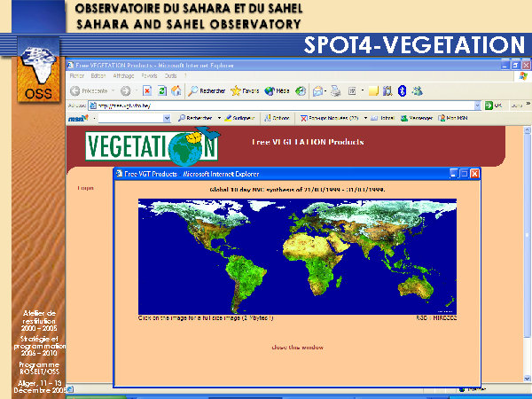Click the Précédente back button
This screenshot has width=532, height=399.
tap(89, 91)
